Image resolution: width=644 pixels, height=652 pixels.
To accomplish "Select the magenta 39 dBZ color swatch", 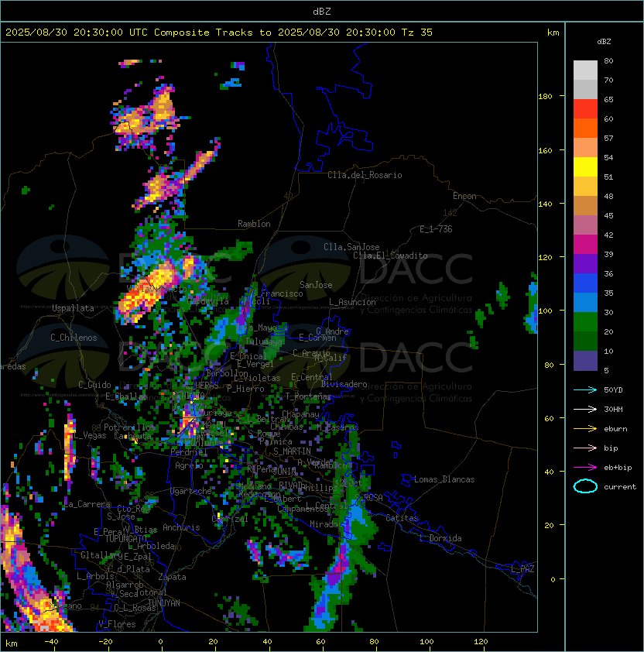I will coord(585,245).
